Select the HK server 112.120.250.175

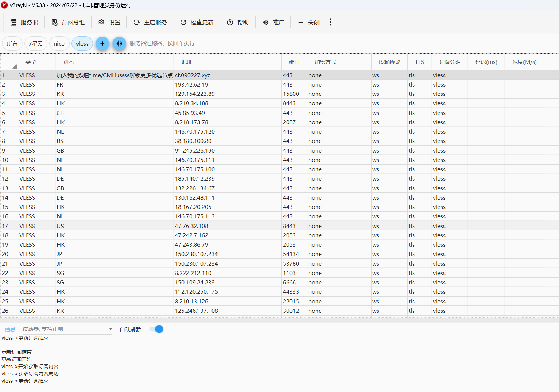click(279, 291)
